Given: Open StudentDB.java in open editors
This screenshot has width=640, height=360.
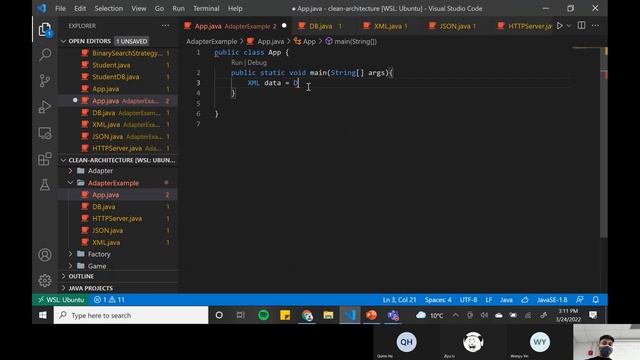Looking at the screenshot, I should pyautogui.click(x=116, y=77).
